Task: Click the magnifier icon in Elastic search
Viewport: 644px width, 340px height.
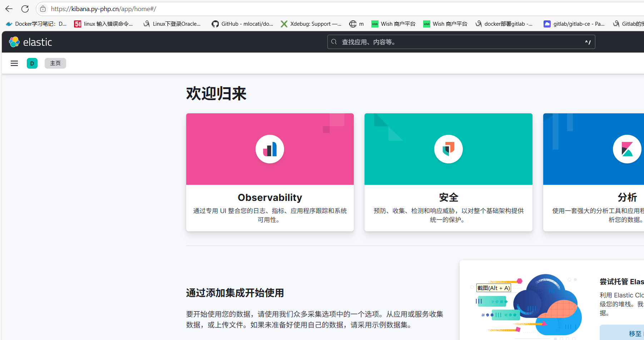Action: coord(334,42)
